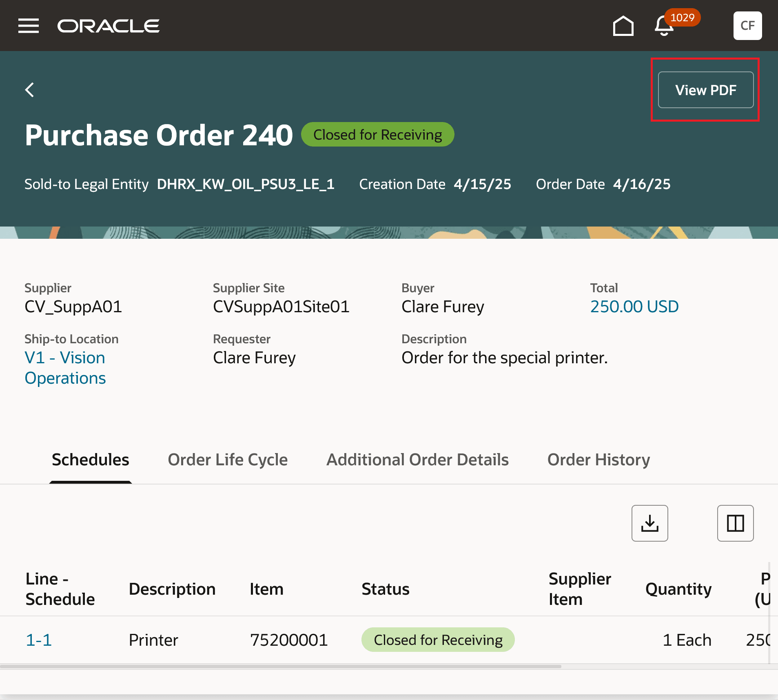Open schedule line 1-1 link
Viewport: 778px width, 700px height.
click(x=39, y=640)
